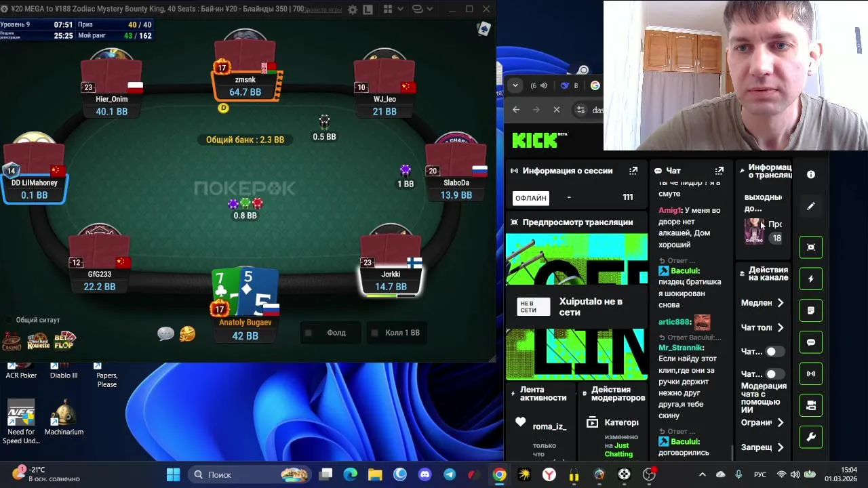This screenshot has width=868, height=488.
Task: Go back in the browser
Action: tap(516, 110)
